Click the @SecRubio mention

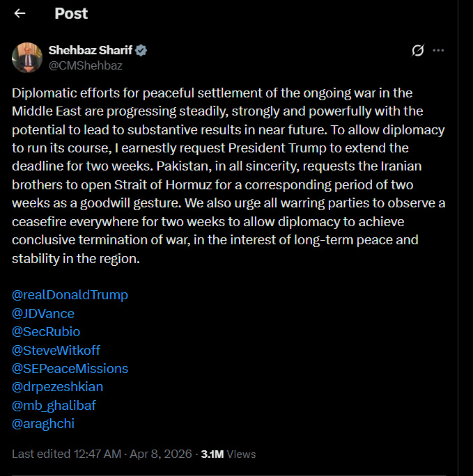click(x=46, y=331)
